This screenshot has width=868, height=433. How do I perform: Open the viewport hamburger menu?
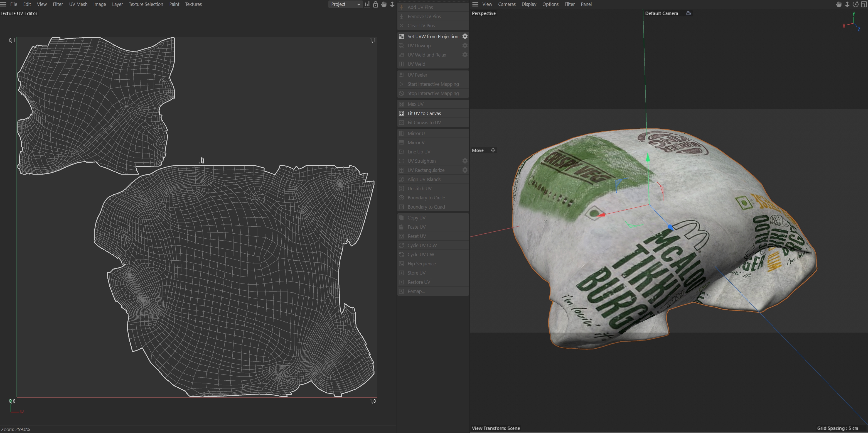point(475,4)
